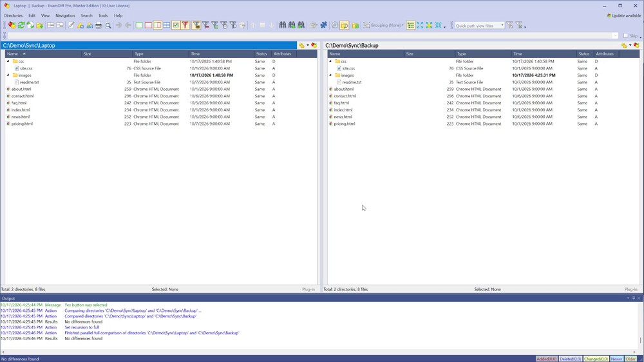Image resolution: width=644 pixels, height=362 pixels.
Task: Click the Laptop pane apple compare icon
Action: [314, 46]
